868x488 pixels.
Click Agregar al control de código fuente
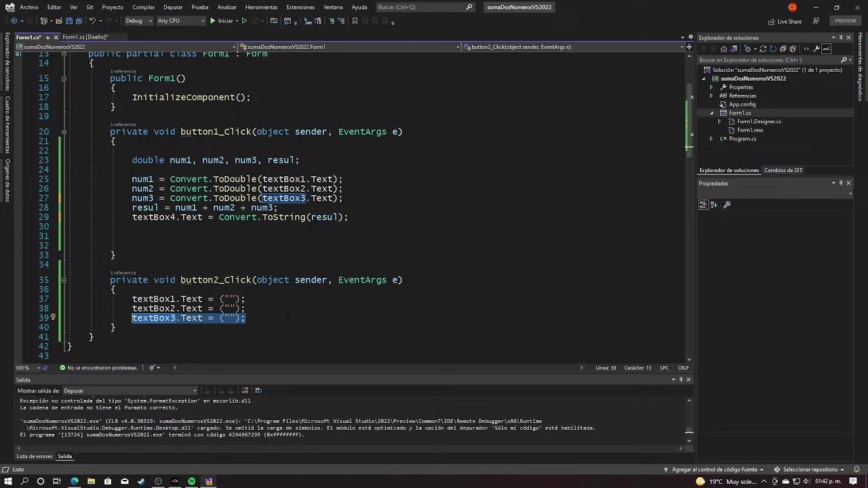713,469
